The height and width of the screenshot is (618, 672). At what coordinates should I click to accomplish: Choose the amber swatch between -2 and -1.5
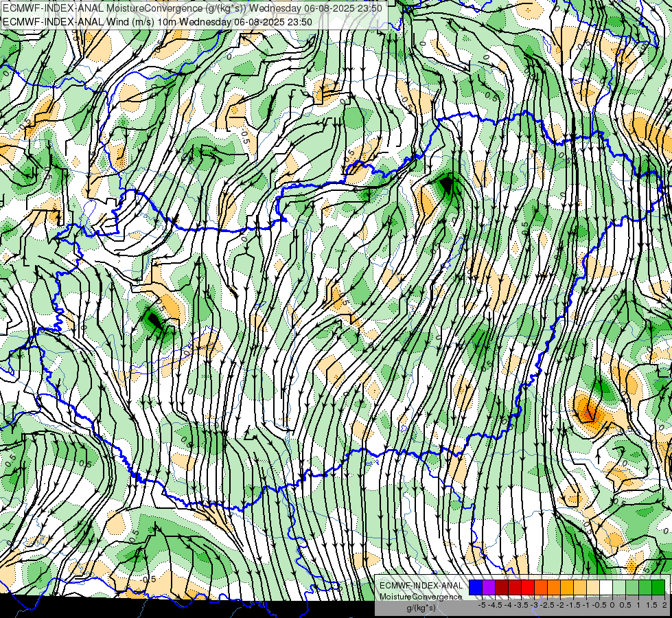[567, 587]
